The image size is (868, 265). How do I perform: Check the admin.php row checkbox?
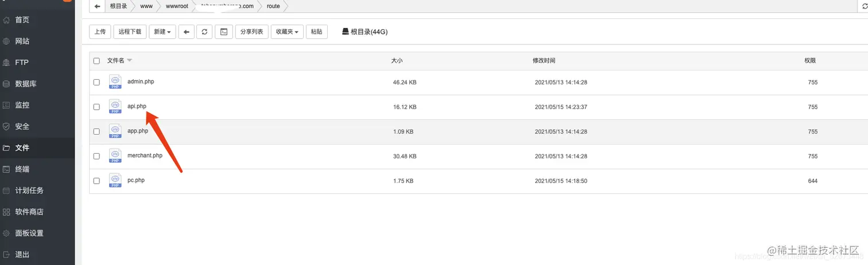coord(96,82)
